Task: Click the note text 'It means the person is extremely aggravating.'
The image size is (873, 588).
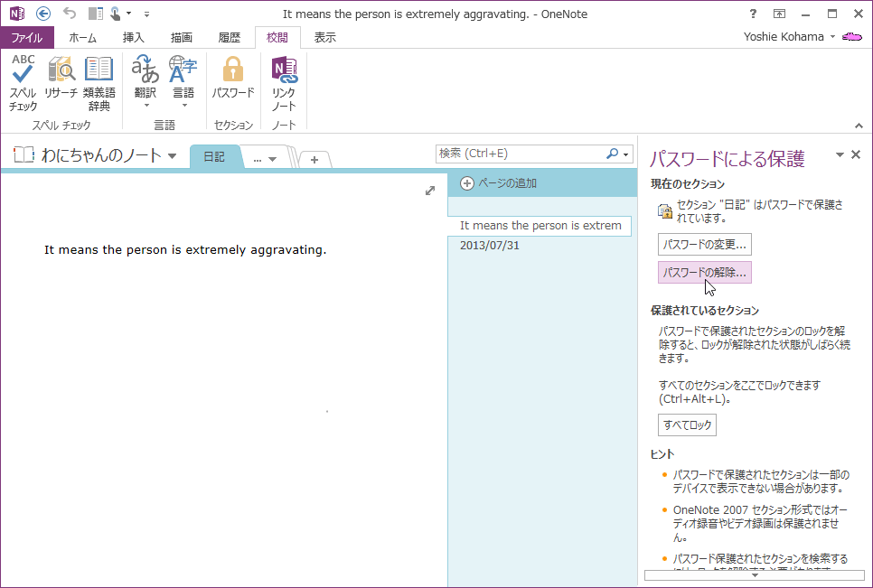Action: click(x=185, y=250)
